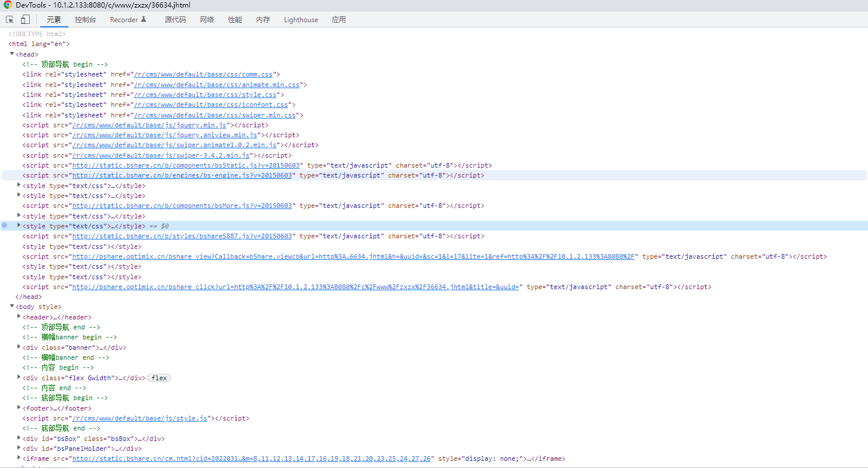Viewport: 868px width, 469px height.
Task: Toggle the flex badge on Gwidth div
Action: pos(159,378)
